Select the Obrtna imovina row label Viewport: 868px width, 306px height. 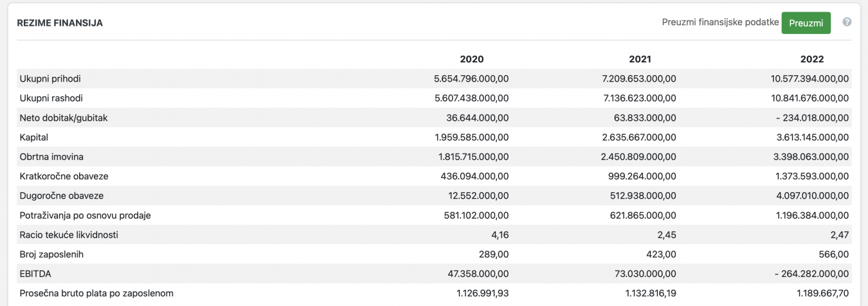51,157
